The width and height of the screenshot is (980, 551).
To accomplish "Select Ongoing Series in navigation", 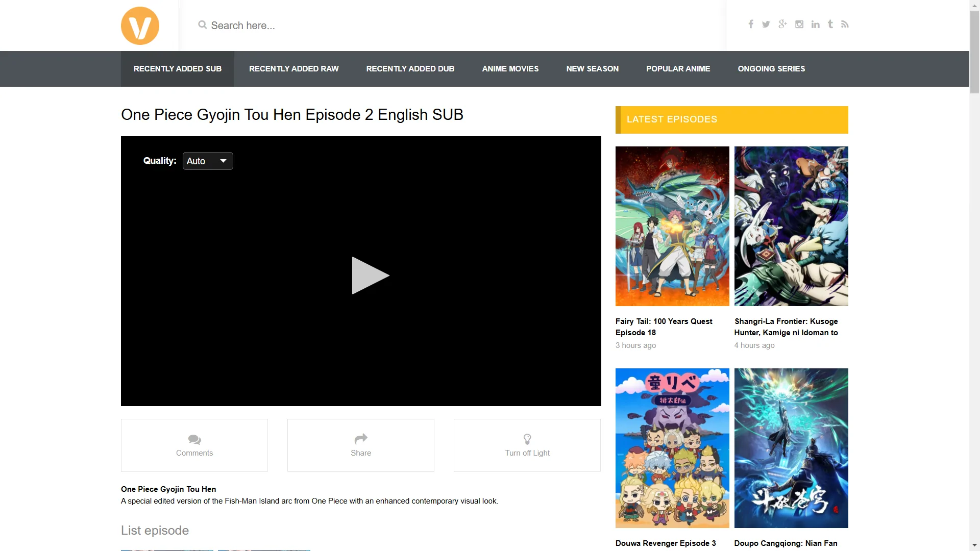I will click(771, 69).
